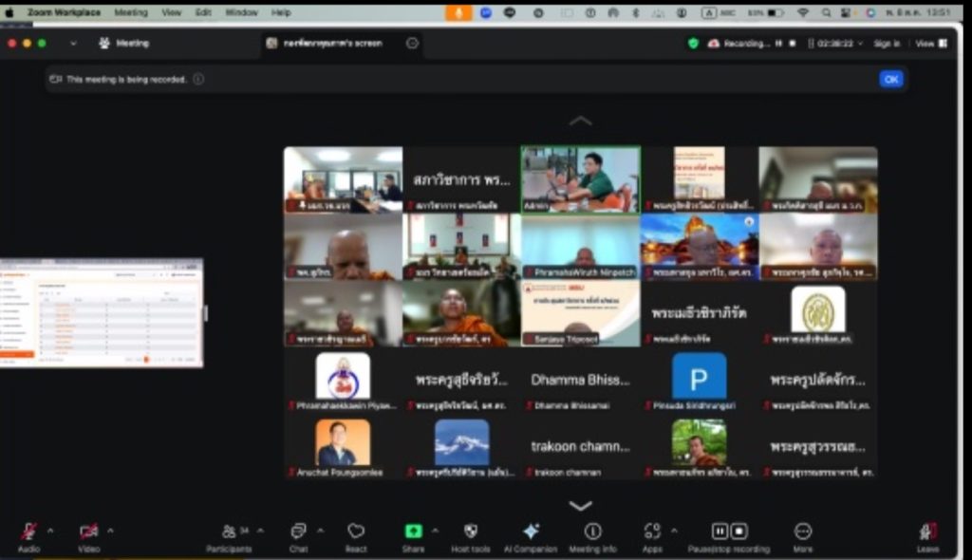Expand audio options arrow next to Audio
Image resolution: width=972 pixels, height=560 pixels.
tap(50, 531)
